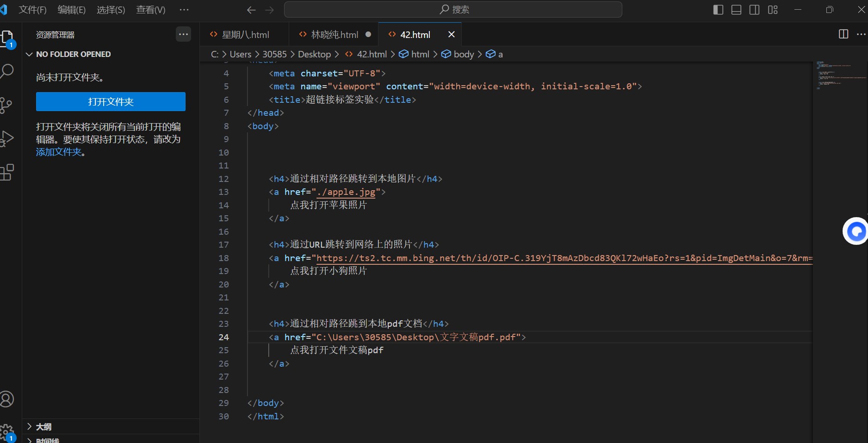Open the body element breadcrumb
This screenshot has width=868, height=443.
(458, 54)
